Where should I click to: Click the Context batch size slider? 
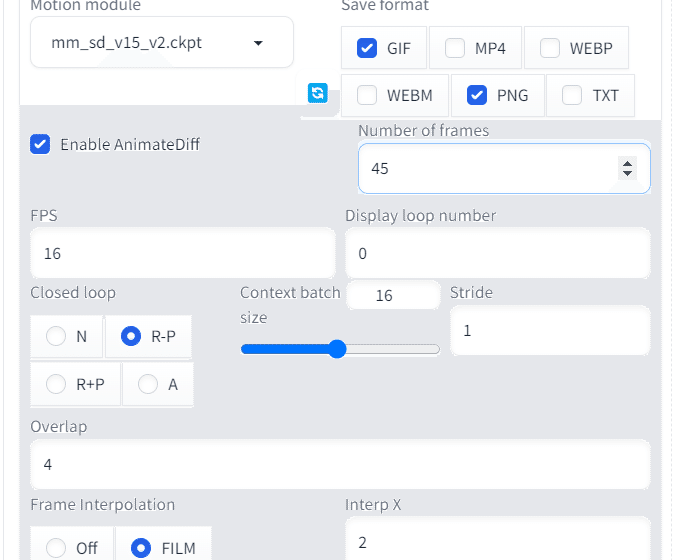340,349
